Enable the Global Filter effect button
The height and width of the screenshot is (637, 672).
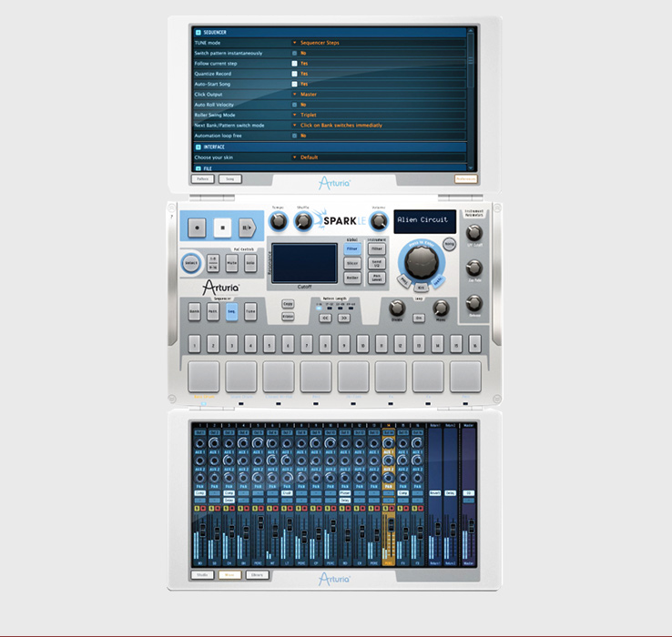pyautogui.click(x=352, y=249)
